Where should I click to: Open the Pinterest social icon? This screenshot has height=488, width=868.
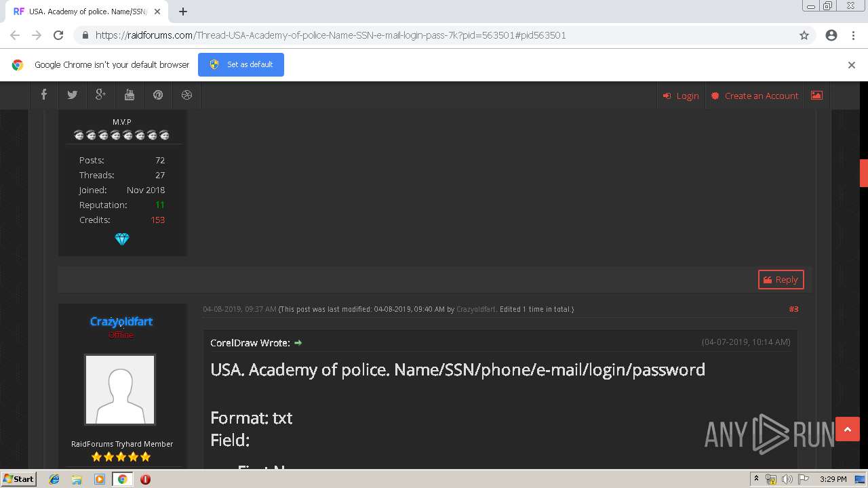pos(158,95)
